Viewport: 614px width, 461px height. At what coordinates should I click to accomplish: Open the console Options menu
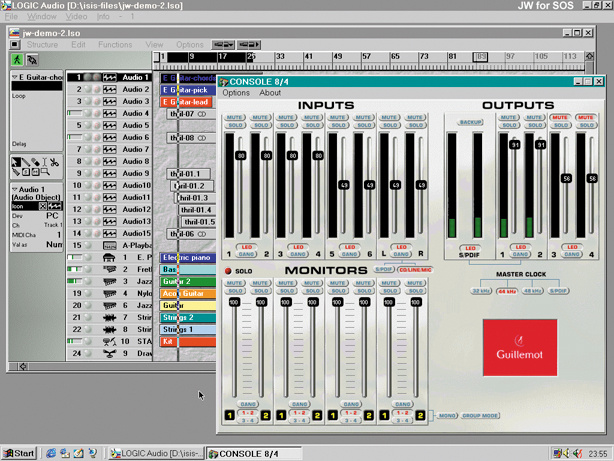tap(236, 93)
